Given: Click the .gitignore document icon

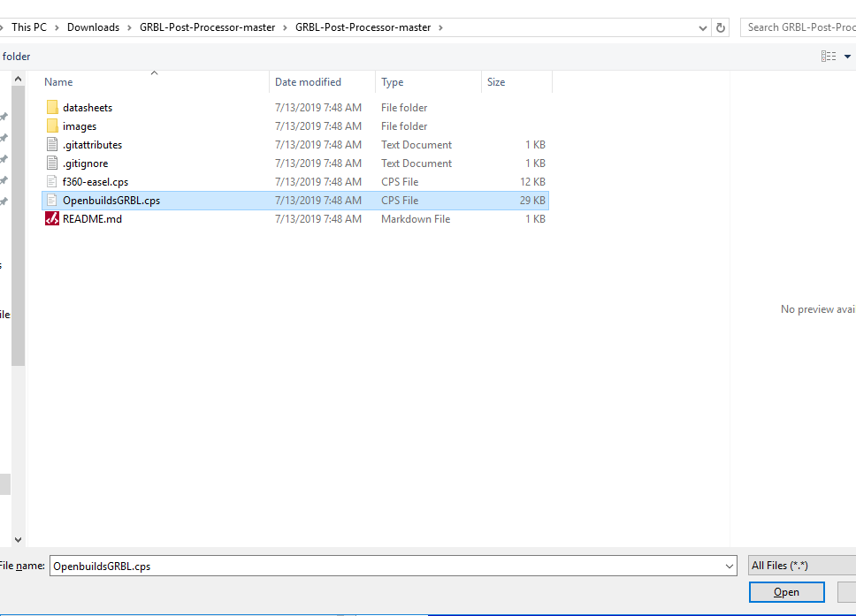Looking at the screenshot, I should pos(52,164).
